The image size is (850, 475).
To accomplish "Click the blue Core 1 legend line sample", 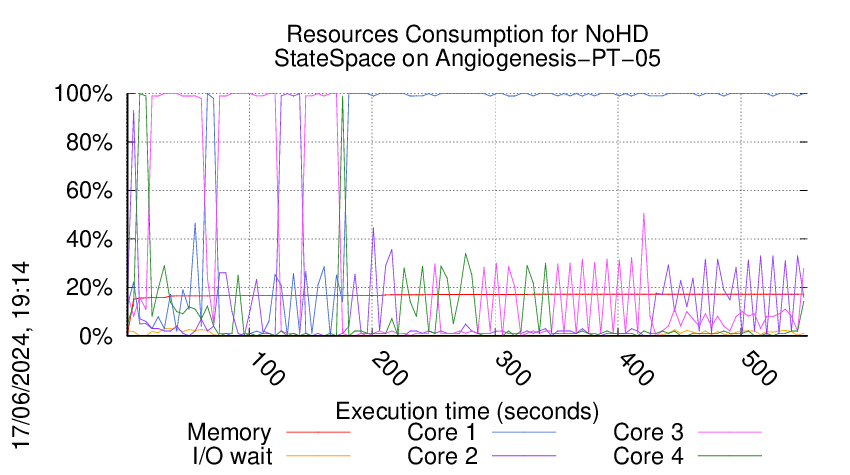I will click(524, 432).
